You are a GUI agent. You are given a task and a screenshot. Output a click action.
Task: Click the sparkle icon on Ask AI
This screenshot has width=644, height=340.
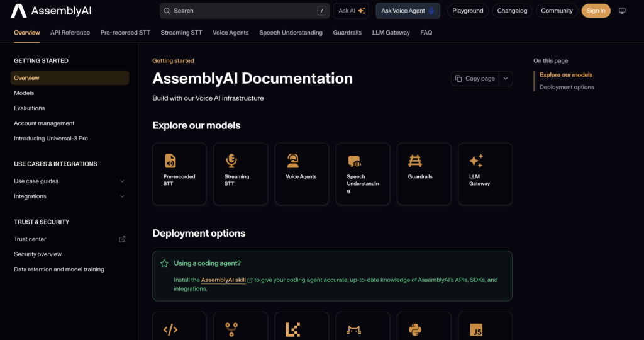click(x=362, y=11)
